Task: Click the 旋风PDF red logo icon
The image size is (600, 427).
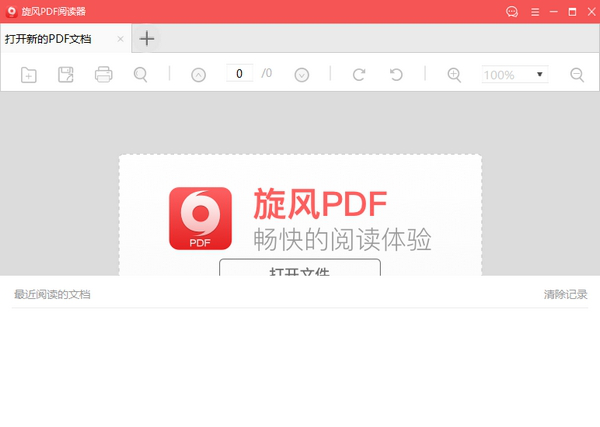Action: pos(200,218)
